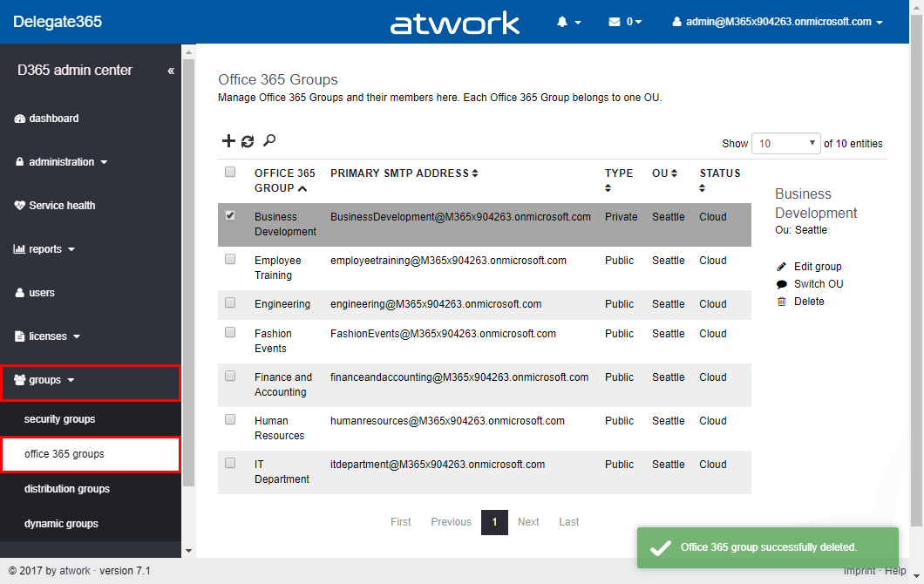The width and height of the screenshot is (924, 584).
Task: Go to Next page
Action: (528, 522)
